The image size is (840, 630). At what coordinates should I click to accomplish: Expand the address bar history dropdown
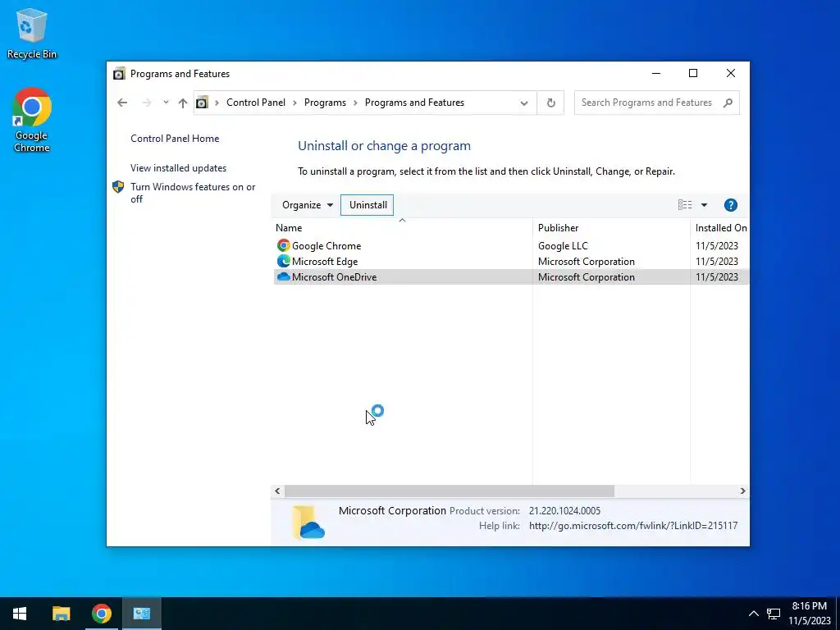pos(524,103)
